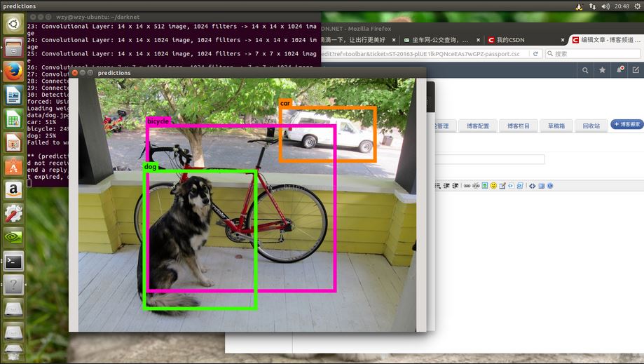Open Ubuntu Software Center from the launcher
Image resolution: width=644 pixels, height=364 pixels.
point(13,167)
